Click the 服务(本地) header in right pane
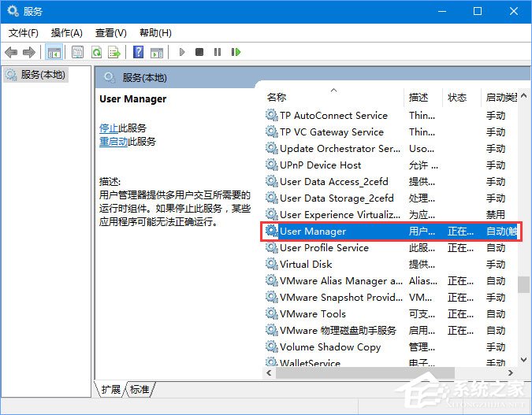The height and width of the screenshot is (415, 532). 144,78
